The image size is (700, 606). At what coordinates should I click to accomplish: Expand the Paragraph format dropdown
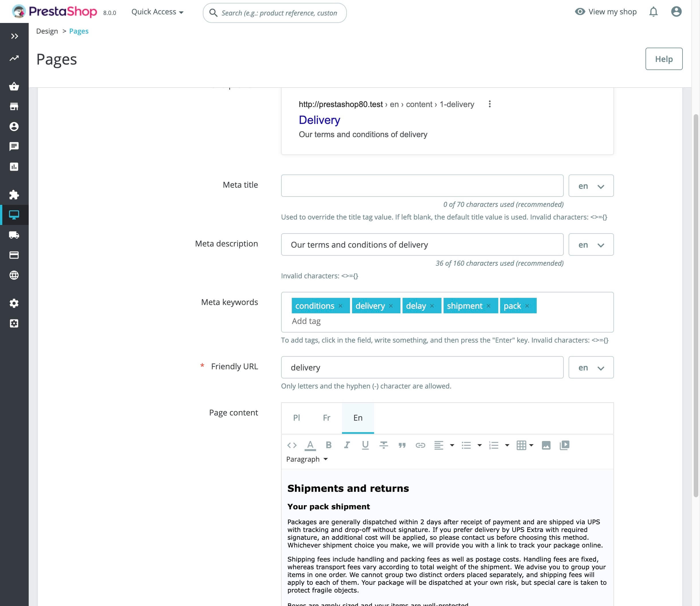[307, 459]
